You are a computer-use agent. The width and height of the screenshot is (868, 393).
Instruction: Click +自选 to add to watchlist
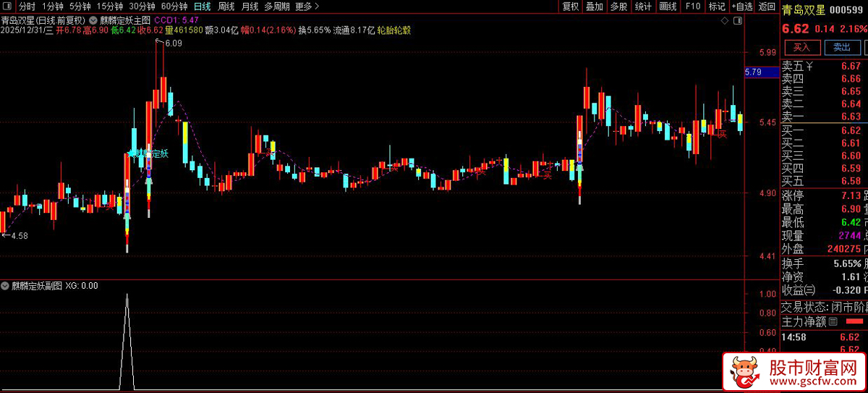pos(741,7)
